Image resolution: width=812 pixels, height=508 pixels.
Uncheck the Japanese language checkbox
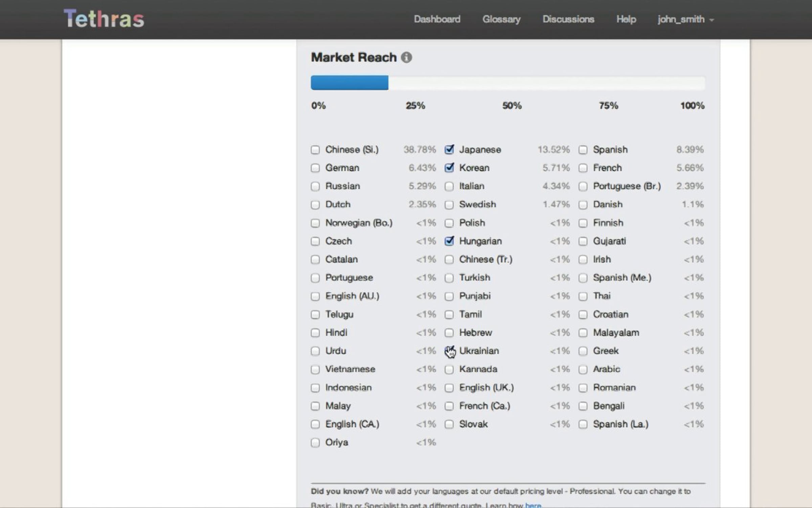click(x=449, y=150)
